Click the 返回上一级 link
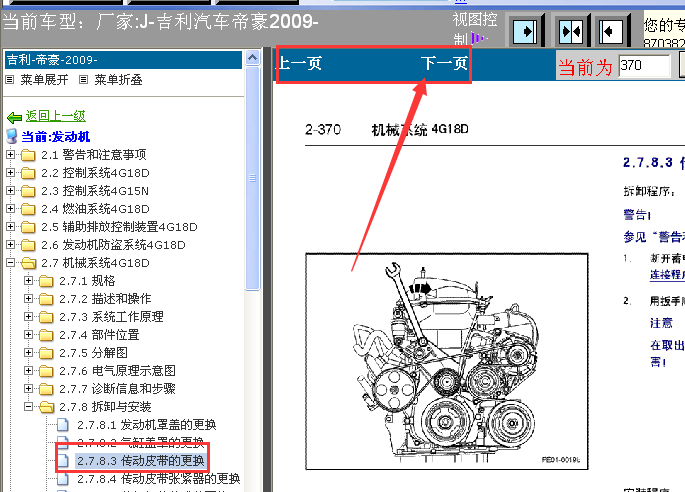 coord(55,116)
